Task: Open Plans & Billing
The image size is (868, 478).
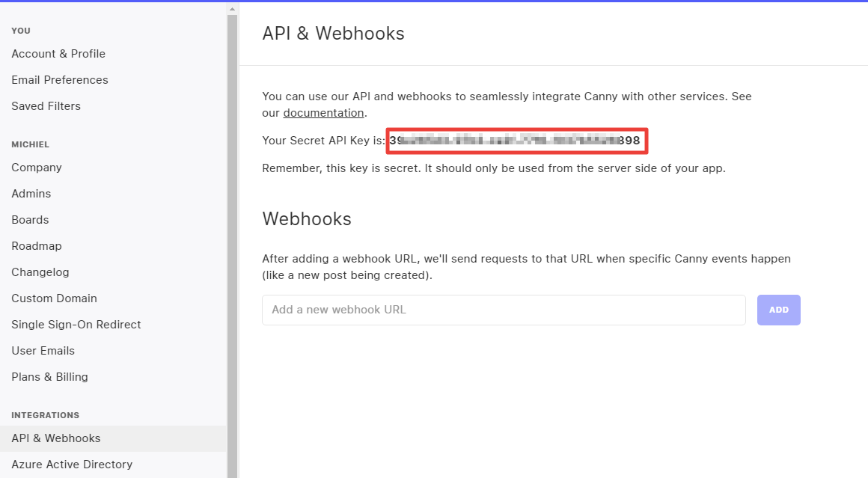Action: 49,377
